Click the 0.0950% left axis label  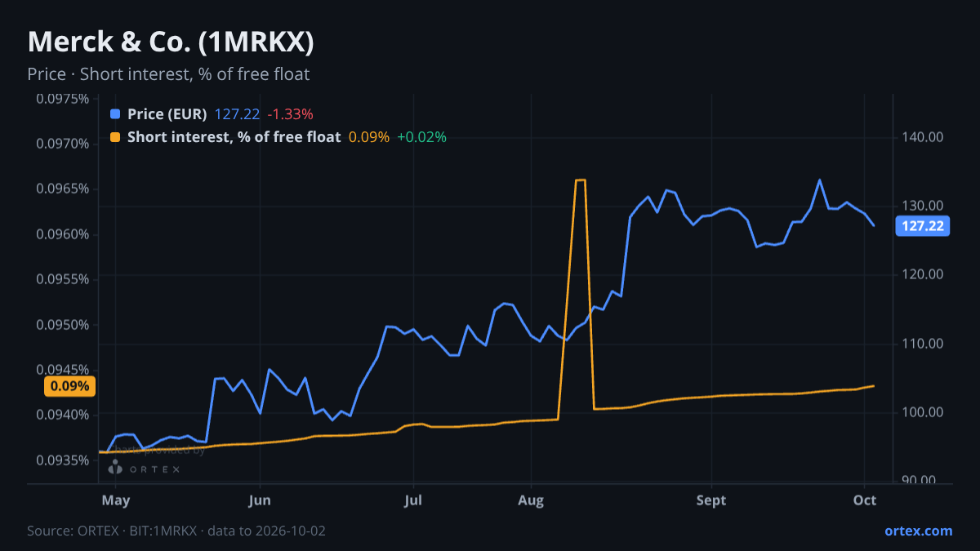point(62,325)
